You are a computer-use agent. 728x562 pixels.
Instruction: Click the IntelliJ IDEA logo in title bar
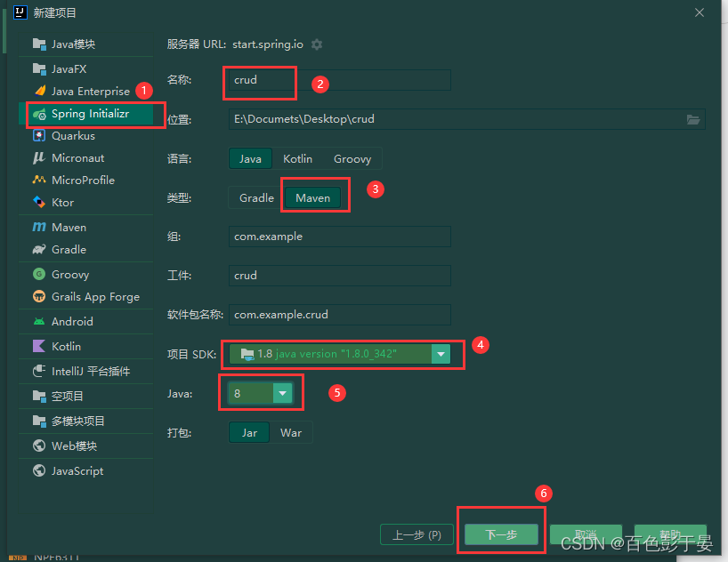(20, 12)
